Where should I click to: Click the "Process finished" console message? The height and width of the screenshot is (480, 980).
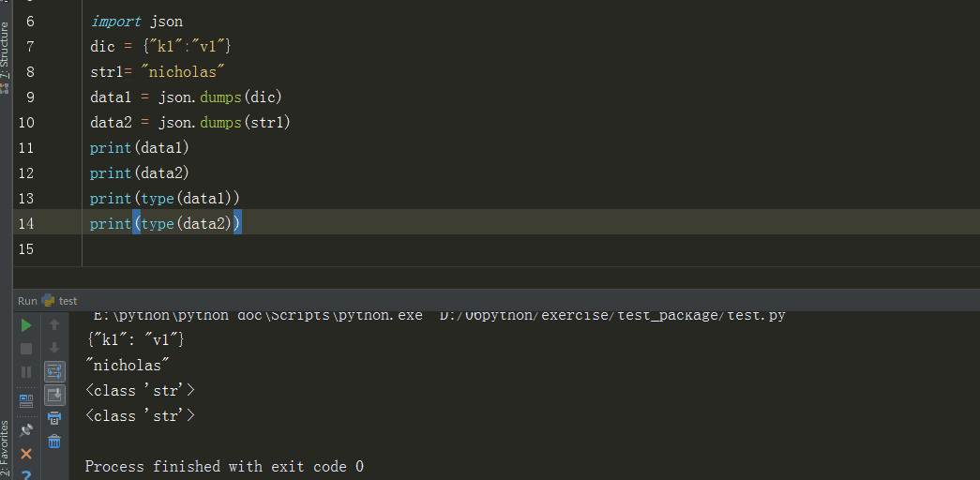(x=224, y=466)
